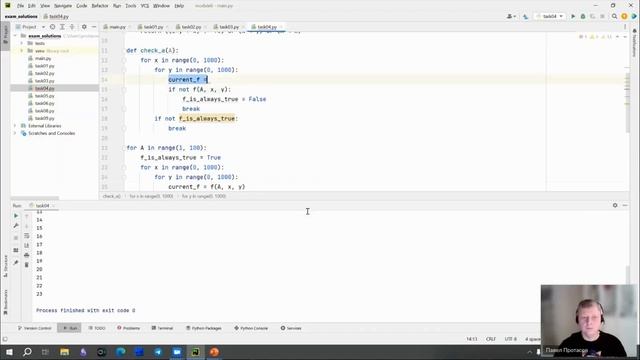Open the VCS menu
This screenshot has width=640, height=360.
coord(145,6)
